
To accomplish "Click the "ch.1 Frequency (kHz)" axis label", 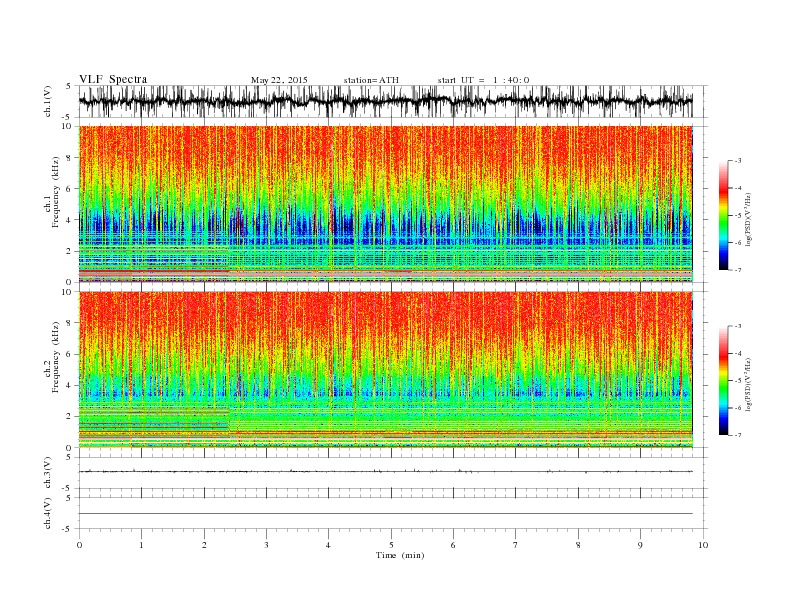I will point(52,192).
